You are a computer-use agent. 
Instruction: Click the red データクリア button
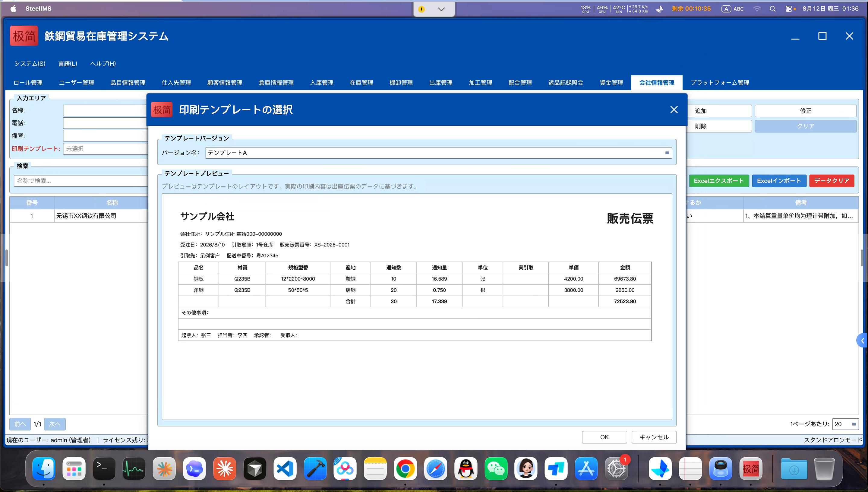tap(832, 181)
